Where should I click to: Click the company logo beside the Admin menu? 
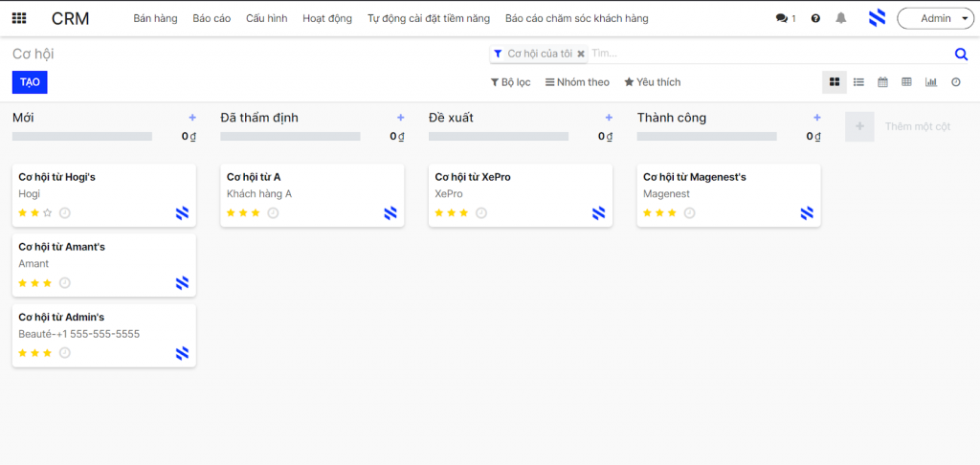coord(878,18)
